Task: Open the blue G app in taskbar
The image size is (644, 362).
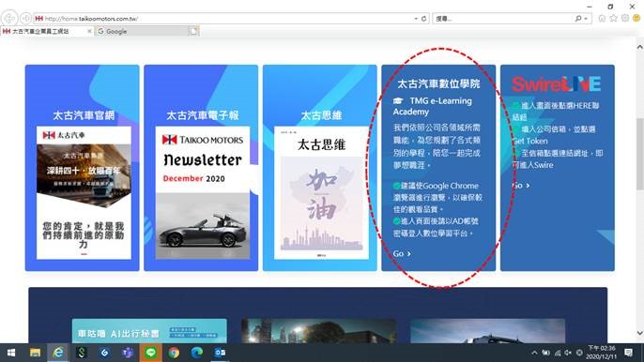Action: 104,353
